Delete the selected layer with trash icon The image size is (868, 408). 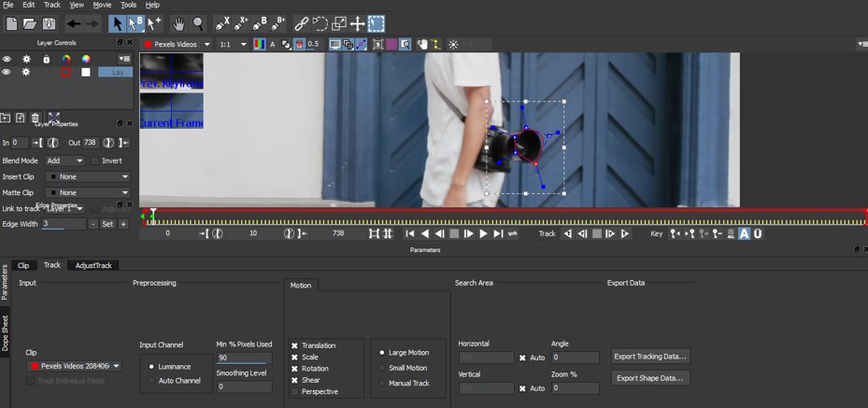pos(36,118)
